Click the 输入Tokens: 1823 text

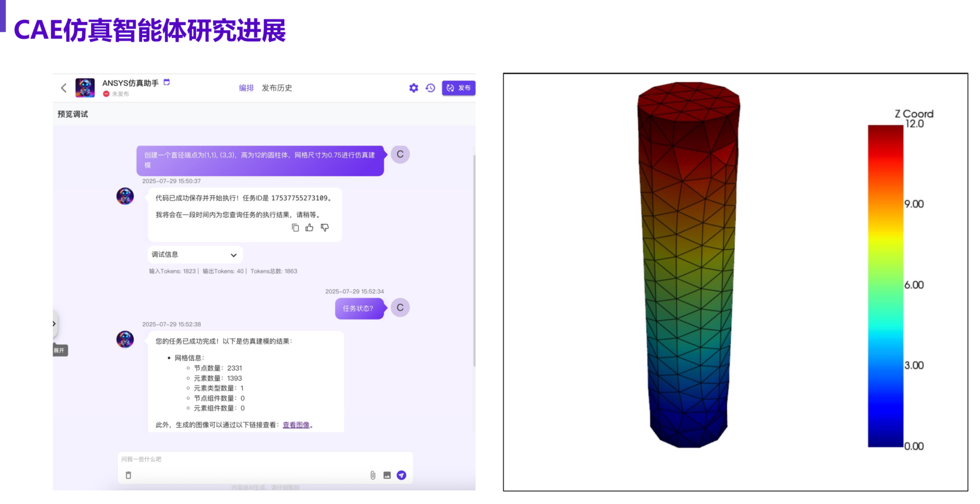pyautogui.click(x=172, y=271)
